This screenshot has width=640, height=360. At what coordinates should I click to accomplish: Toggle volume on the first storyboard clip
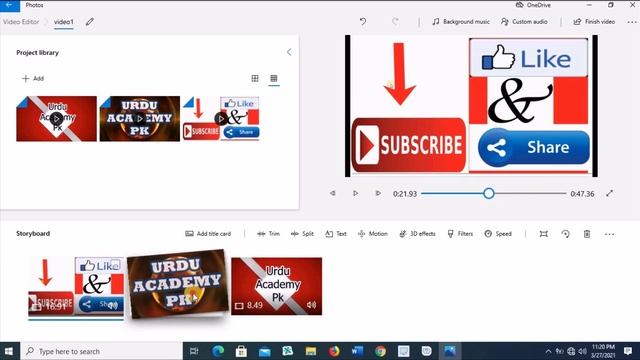(113, 305)
